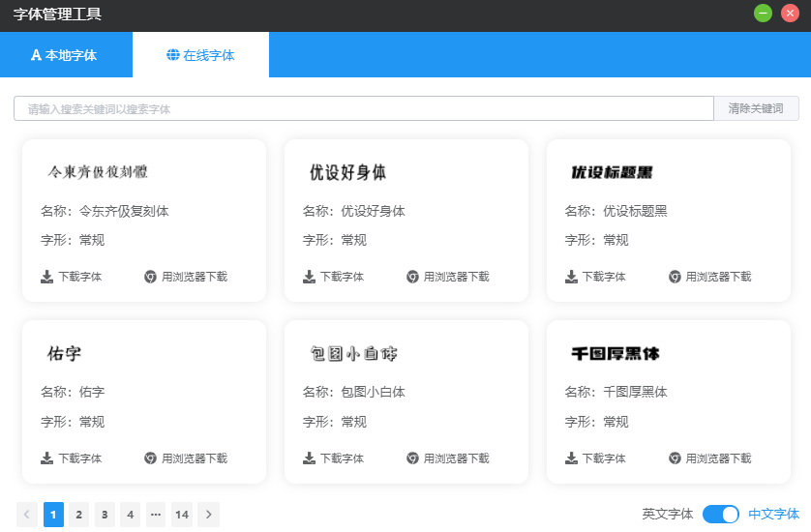Select the 千图厚黑体 font preview image
Viewport: 811px width, 532px height.
click(x=615, y=354)
